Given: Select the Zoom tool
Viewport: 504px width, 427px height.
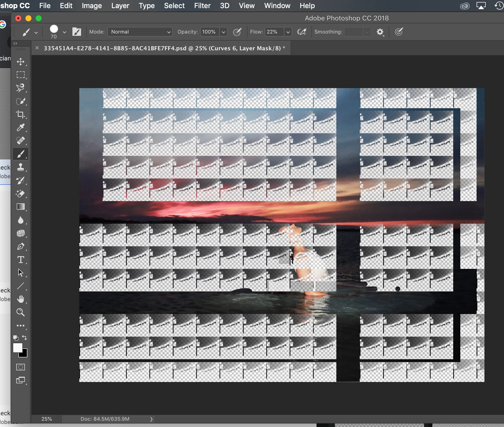Looking at the screenshot, I should (21, 312).
